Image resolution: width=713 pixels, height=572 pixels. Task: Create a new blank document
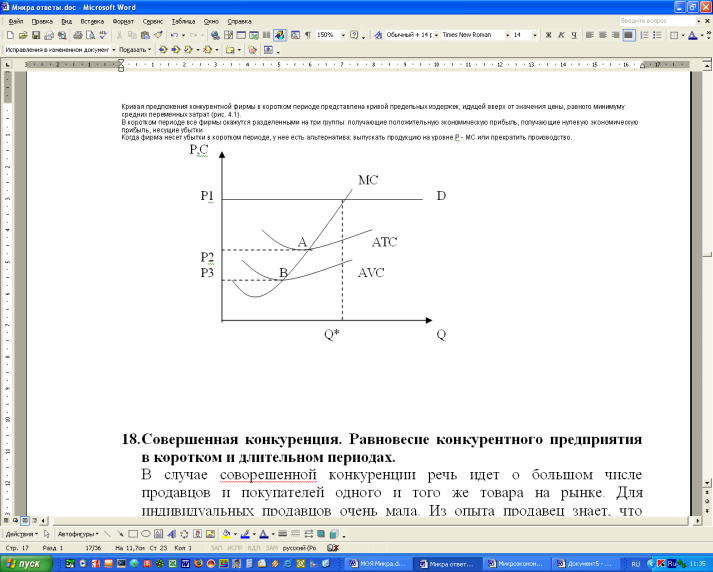tap(10, 35)
